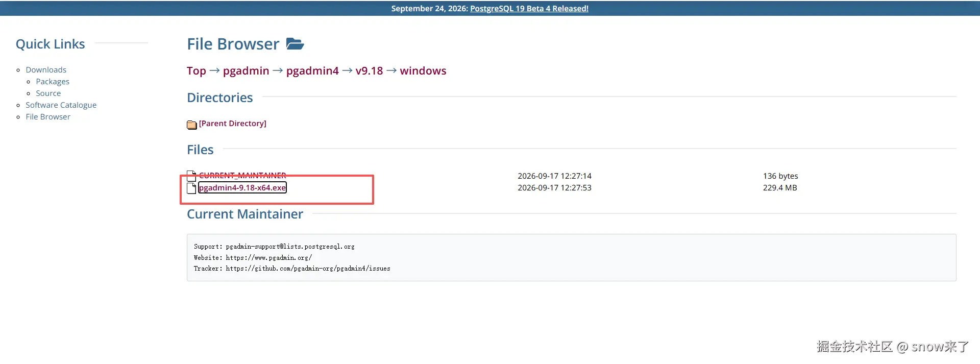The image size is (980, 364).
Task: Click the CURRENT_MAINTAINER file icon
Action: [191, 176]
